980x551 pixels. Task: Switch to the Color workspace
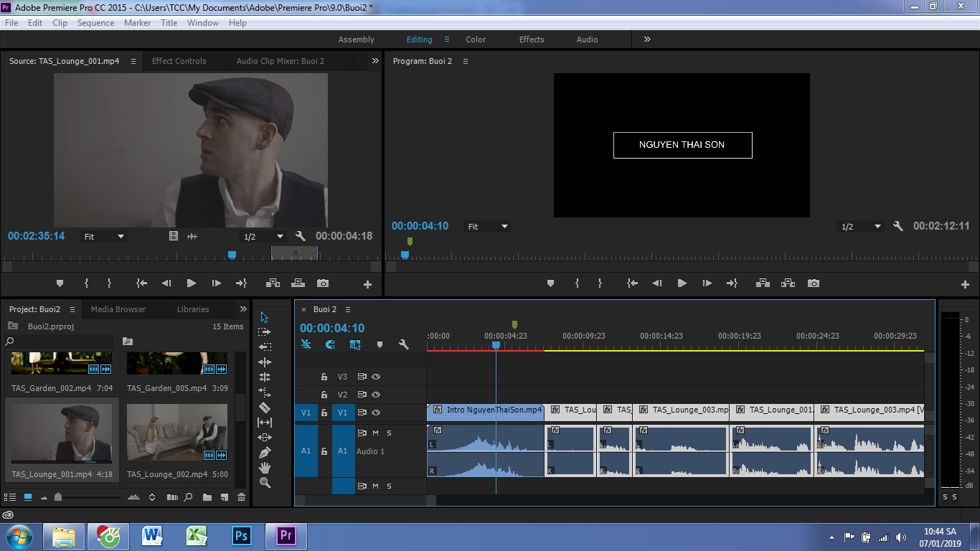[x=476, y=39]
